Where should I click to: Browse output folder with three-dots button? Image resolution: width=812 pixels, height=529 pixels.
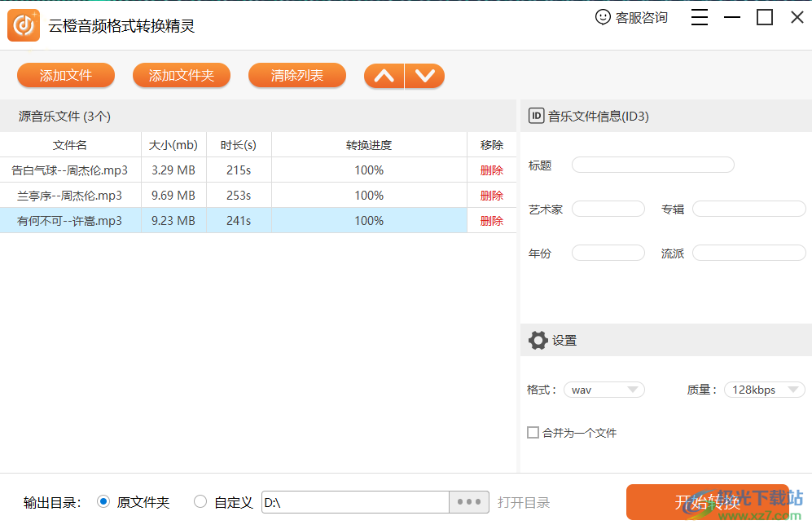468,502
